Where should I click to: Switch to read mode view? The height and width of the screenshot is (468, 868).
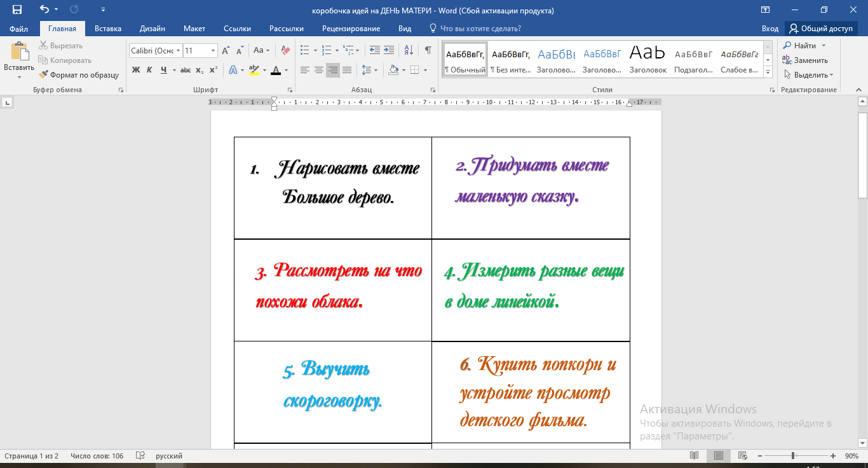(695, 456)
